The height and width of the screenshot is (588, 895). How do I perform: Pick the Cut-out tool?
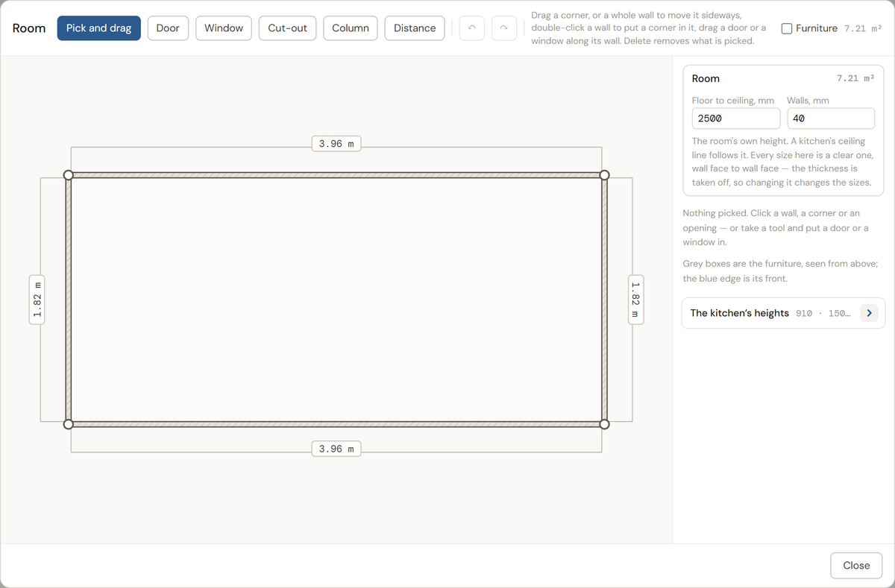click(x=288, y=28)
